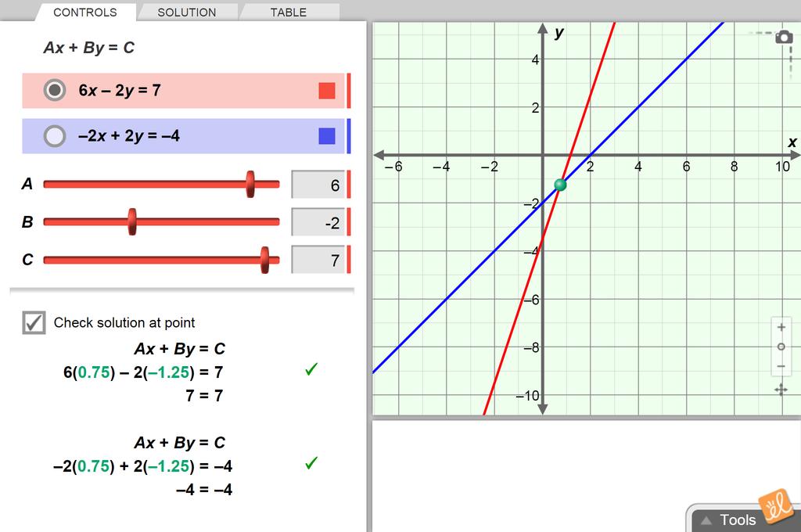
Task: Expand the Tools panel triangle
Action: [706, 520]
